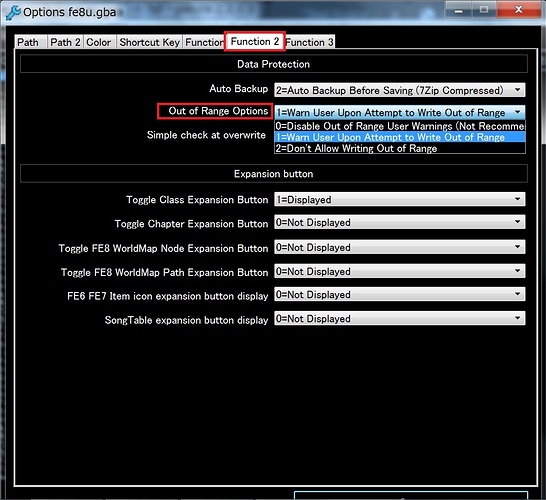Screen dimensions: 546x500
Task: Collapse the Out of Range Options dropdown
Action: pyautogui.click(x=400, y=112)
